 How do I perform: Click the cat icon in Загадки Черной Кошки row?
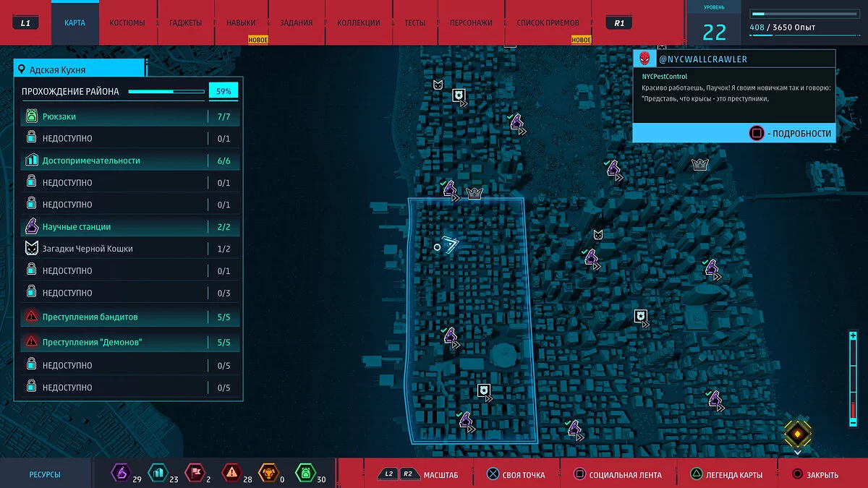click(32, 249)
